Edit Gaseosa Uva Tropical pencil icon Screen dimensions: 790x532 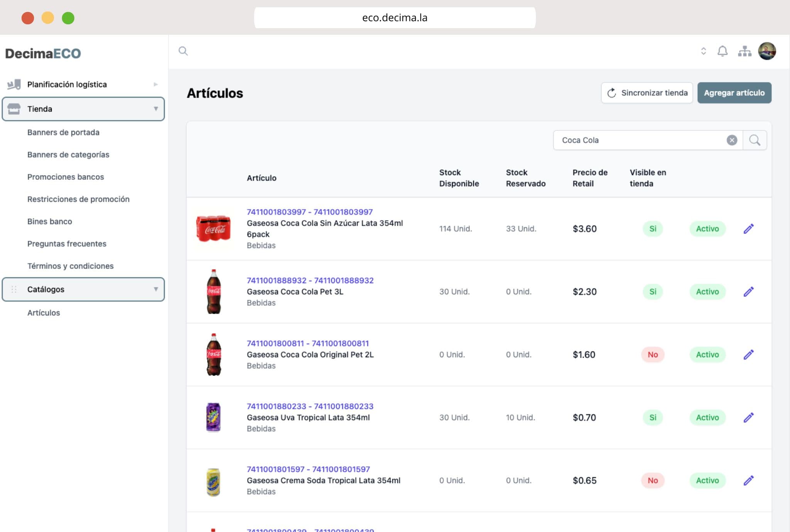pos(748,417)
